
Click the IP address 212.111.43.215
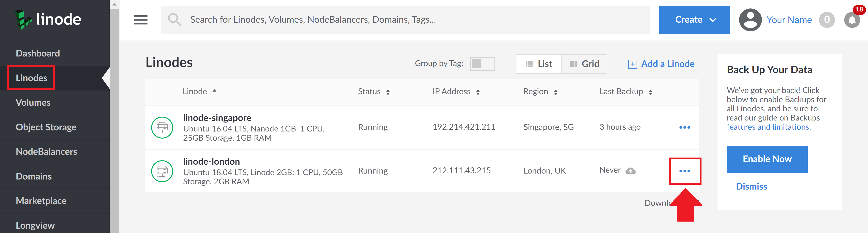click(461, 171)
